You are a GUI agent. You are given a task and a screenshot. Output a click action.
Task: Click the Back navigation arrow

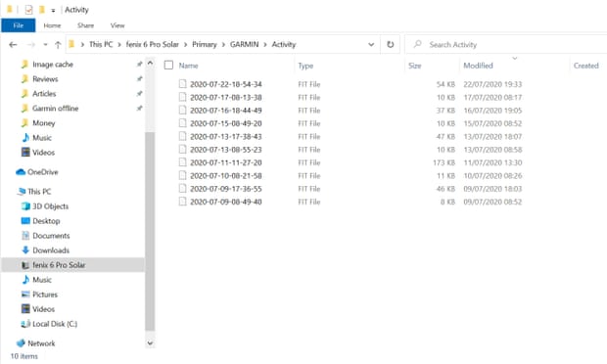13,44
